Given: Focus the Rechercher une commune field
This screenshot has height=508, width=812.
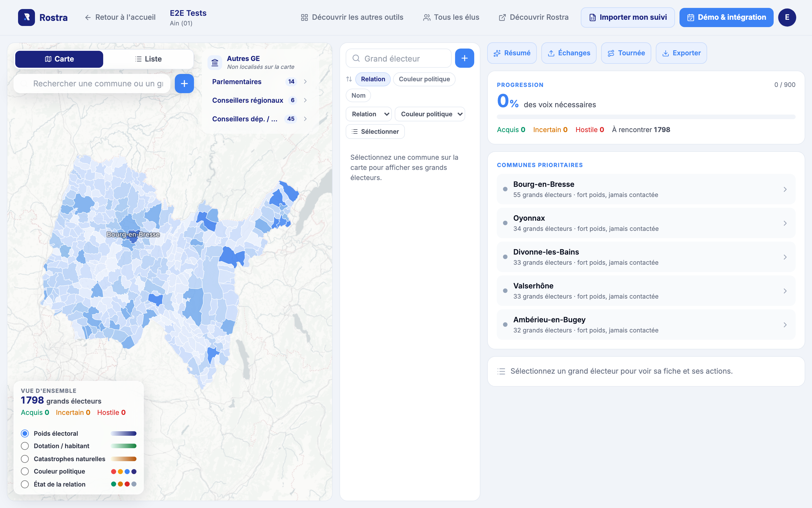Looking at the screenshot, I should pyautogui.click(x=92, y=84).
